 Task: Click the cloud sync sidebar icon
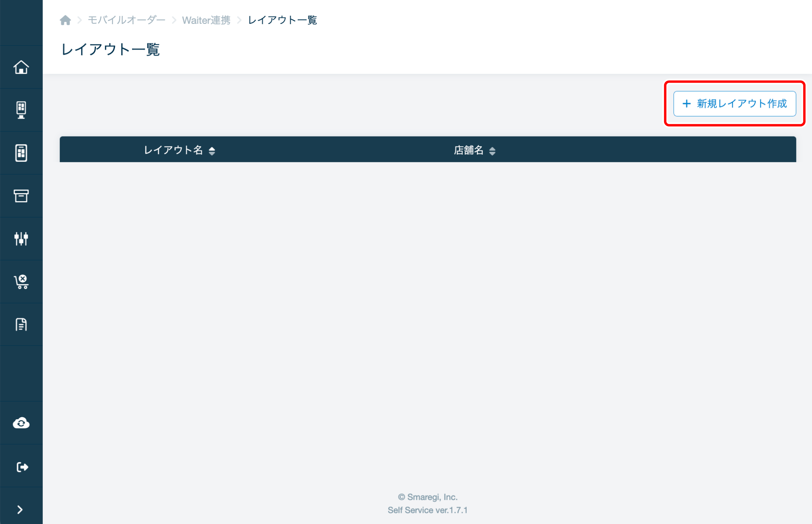point(21,423)
